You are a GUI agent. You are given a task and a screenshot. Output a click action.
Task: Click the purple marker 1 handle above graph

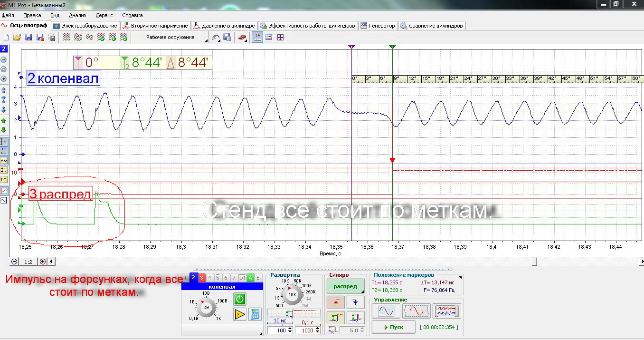pos(351,47)
